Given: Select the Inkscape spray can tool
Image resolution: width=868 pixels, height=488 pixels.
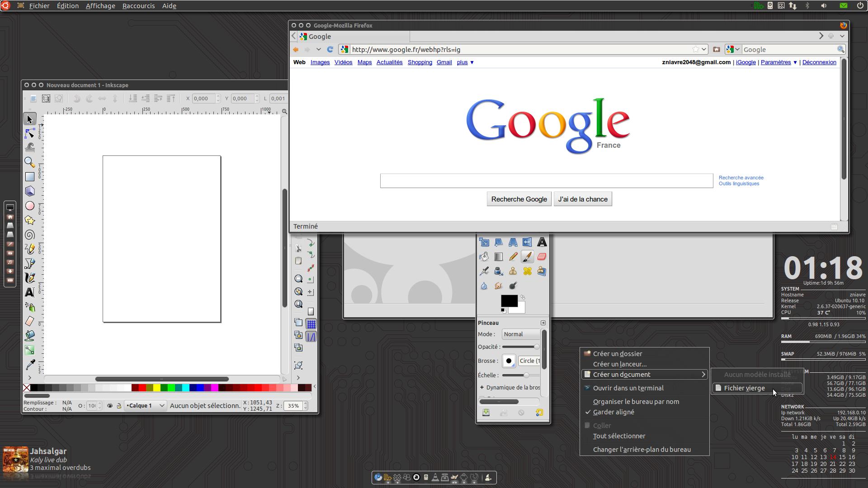Looking at the screenshot, I should click(30, 307).
